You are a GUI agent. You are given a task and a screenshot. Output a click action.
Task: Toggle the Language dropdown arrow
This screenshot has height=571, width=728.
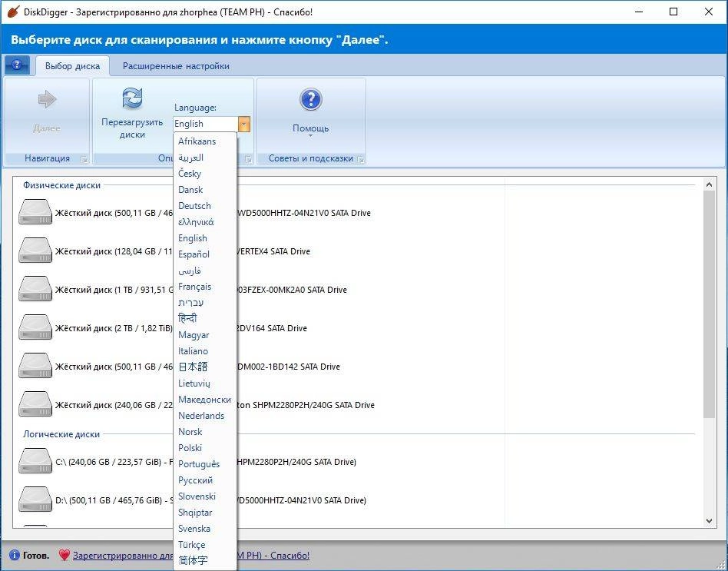tap(244, 124)
